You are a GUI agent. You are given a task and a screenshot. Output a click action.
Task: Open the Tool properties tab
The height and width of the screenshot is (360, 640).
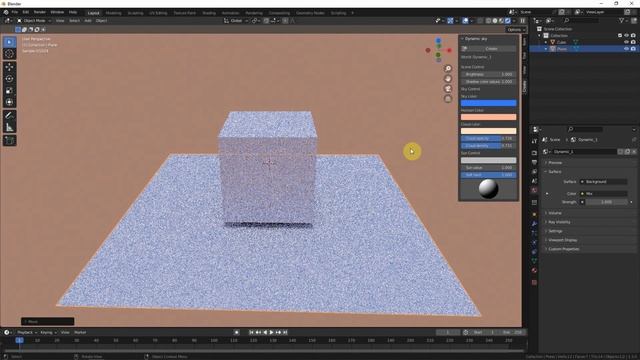(534, 141)
